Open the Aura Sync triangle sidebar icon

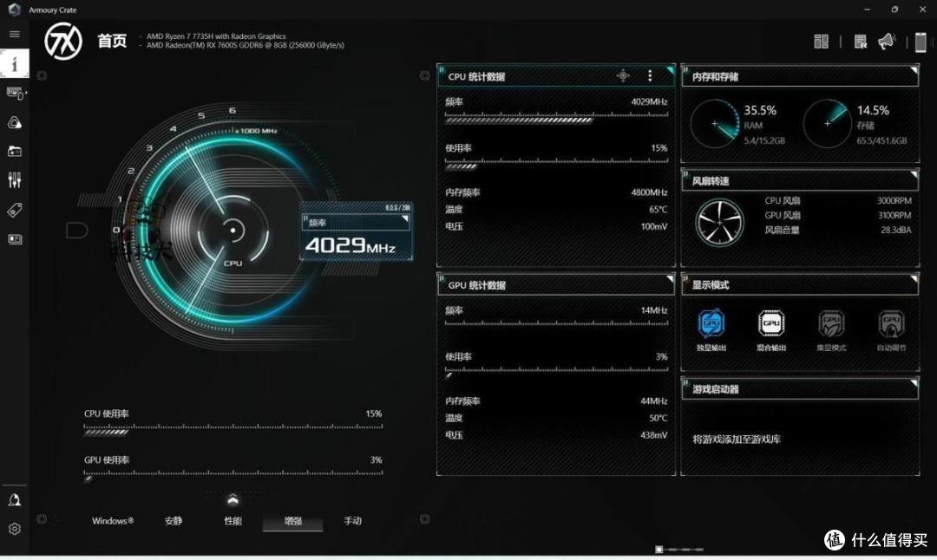15,122
